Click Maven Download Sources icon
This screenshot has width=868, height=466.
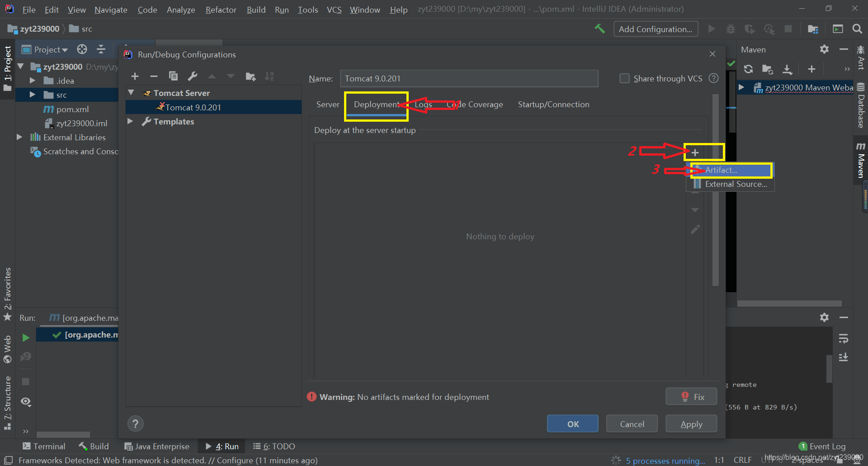click(787, 69)
